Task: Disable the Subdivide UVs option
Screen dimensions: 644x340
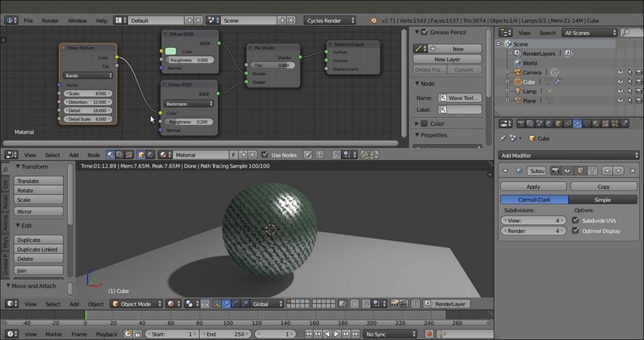Action: coord(575,220)
